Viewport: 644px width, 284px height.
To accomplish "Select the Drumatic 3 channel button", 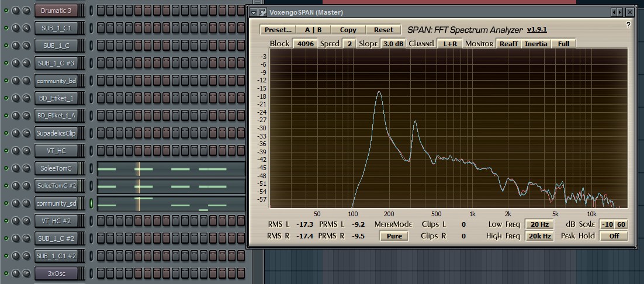I will pyautogui.click(x=56, y=11).
